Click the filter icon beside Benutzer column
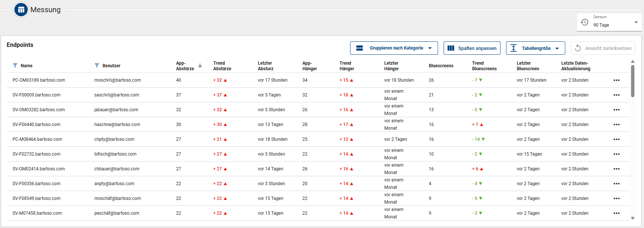Screen dimensions: 644x228 click(97, 65)
